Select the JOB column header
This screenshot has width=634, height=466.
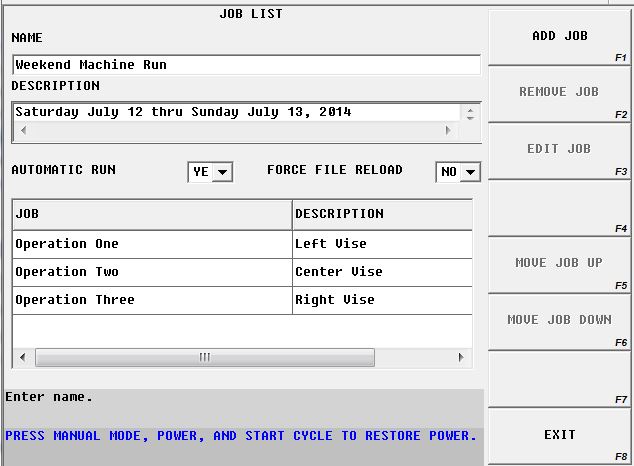(x=152, y=214)
